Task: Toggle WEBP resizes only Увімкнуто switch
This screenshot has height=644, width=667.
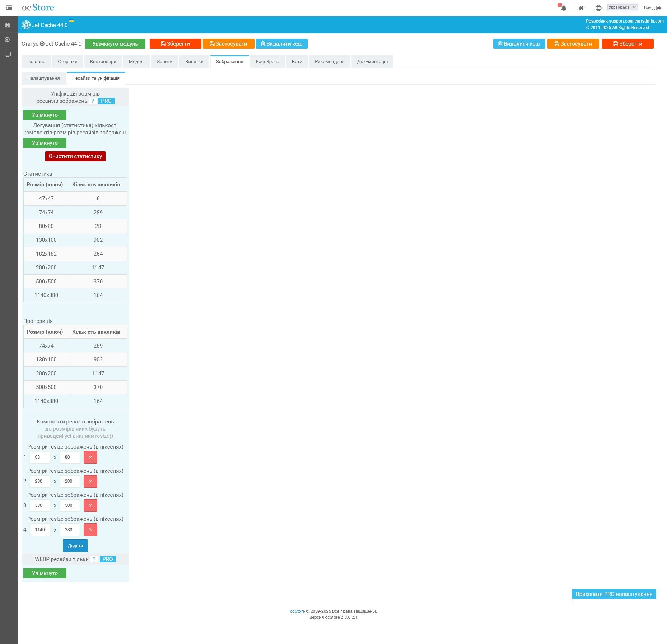Action: point(45,573)
